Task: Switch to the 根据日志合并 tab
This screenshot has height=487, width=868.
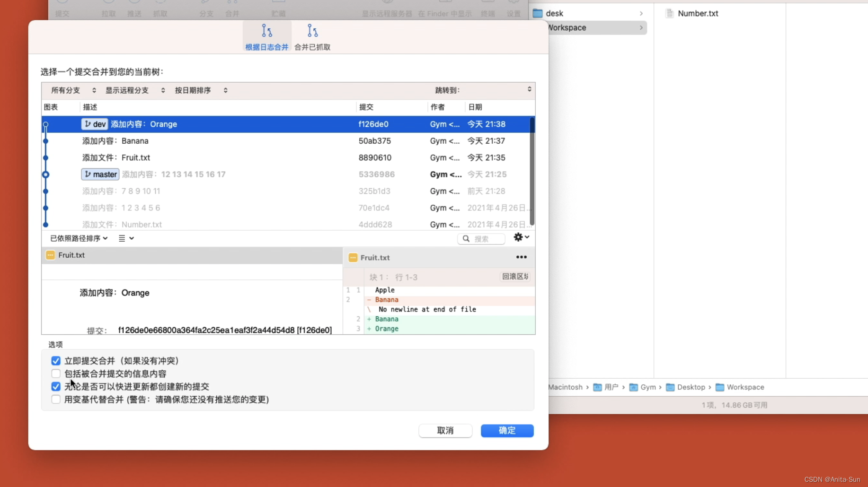Action: [x=266, y=37]
